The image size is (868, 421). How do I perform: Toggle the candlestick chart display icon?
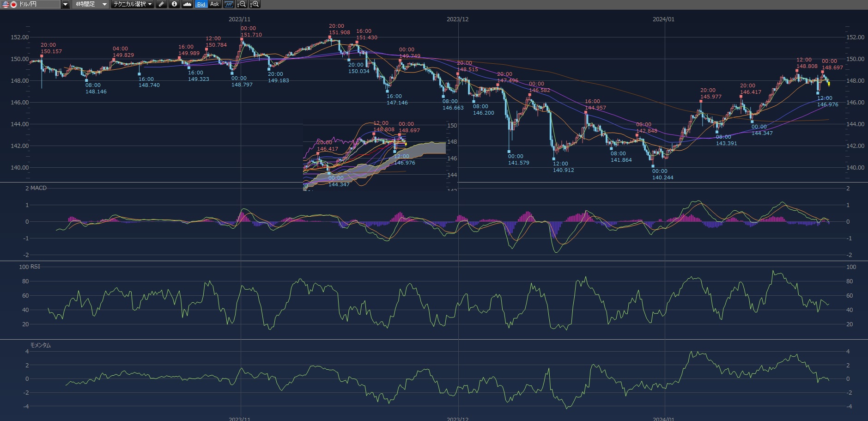point(229,4)
